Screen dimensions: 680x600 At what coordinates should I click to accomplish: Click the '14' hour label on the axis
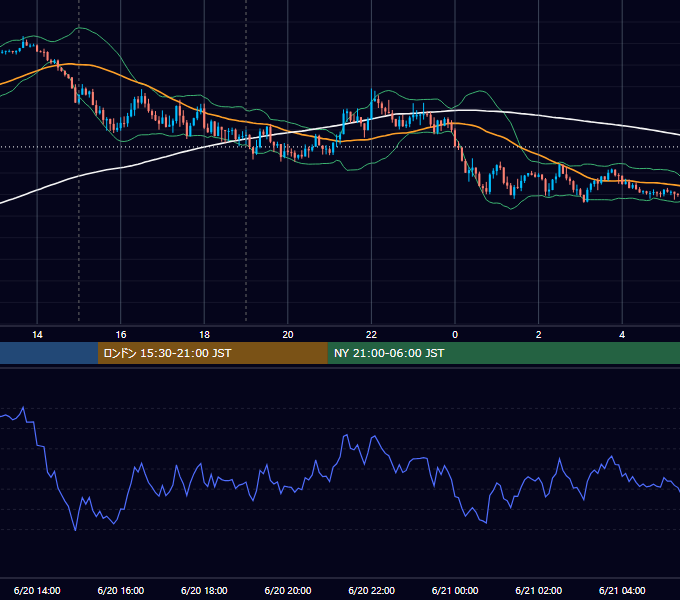(37, 335)
